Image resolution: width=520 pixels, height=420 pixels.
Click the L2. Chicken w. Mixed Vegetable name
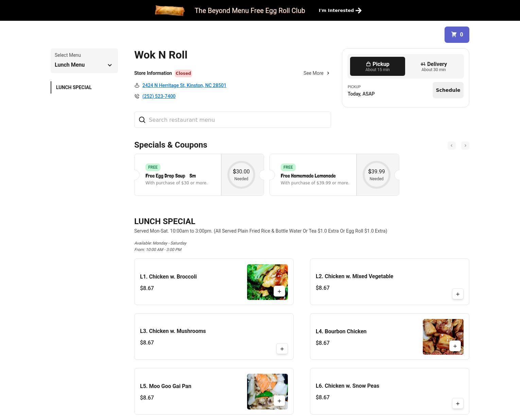pos(354,276)
